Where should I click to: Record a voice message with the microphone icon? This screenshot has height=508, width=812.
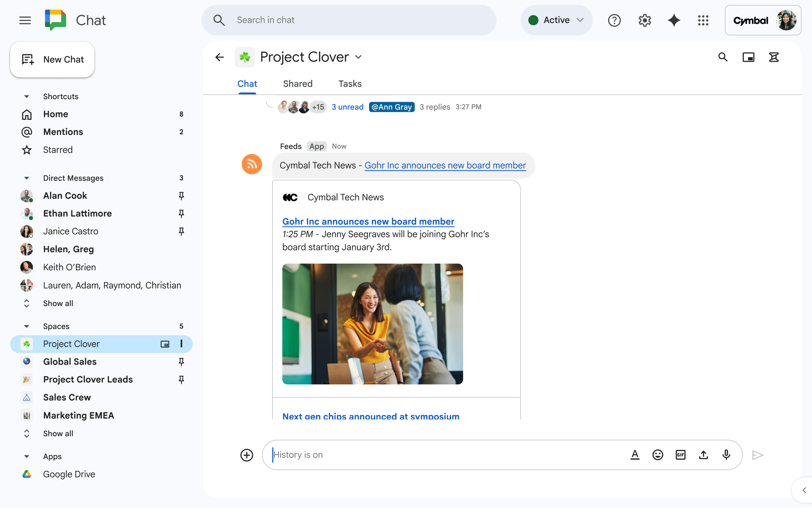coord(726,455)
